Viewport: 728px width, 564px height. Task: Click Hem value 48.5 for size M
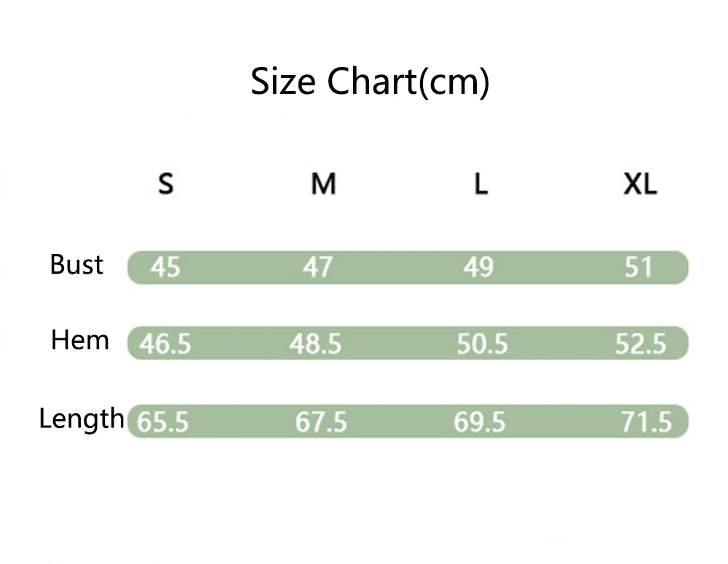315,343
